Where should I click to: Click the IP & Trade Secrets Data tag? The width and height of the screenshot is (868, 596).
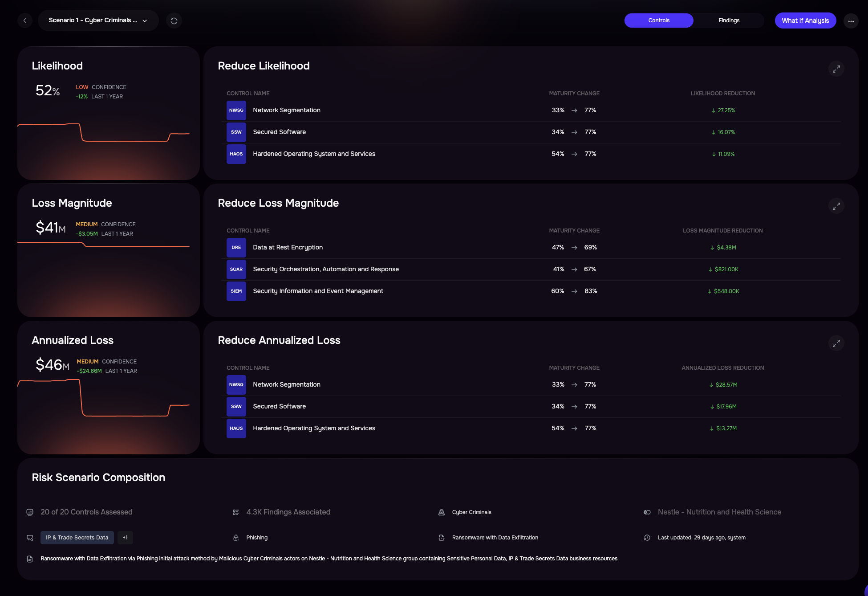pos(77,538)
